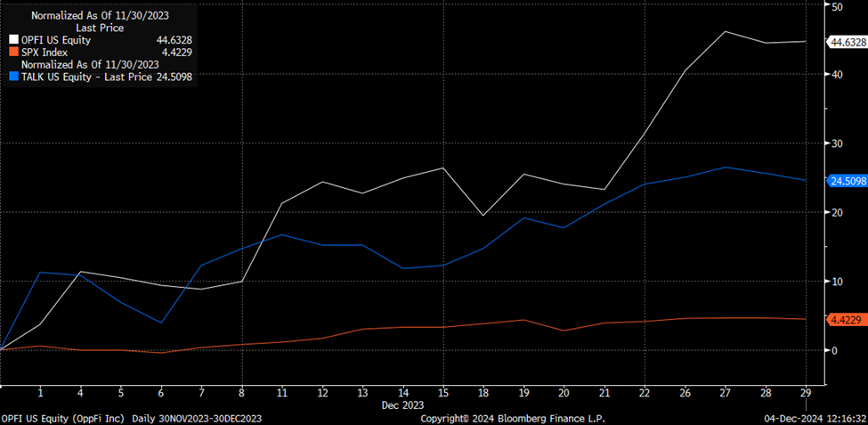Select the OPFI US Equity legend label
Image resolution: width=868 pixels, height=425 pixels.
click(55, 40)
